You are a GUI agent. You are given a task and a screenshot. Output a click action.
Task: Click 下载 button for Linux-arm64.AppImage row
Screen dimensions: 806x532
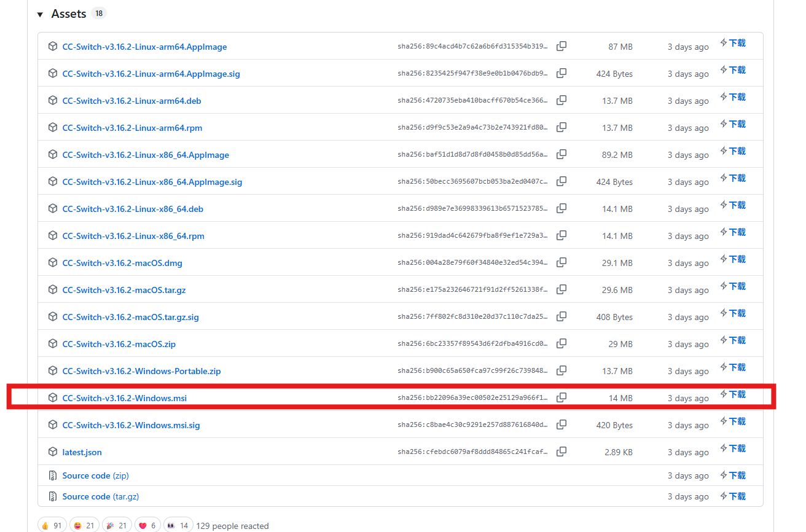pyautogui.click(x=733, y=43)
